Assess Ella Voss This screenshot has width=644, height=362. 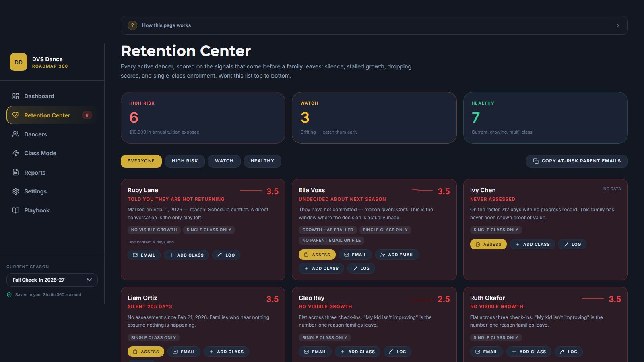(317, 255)
